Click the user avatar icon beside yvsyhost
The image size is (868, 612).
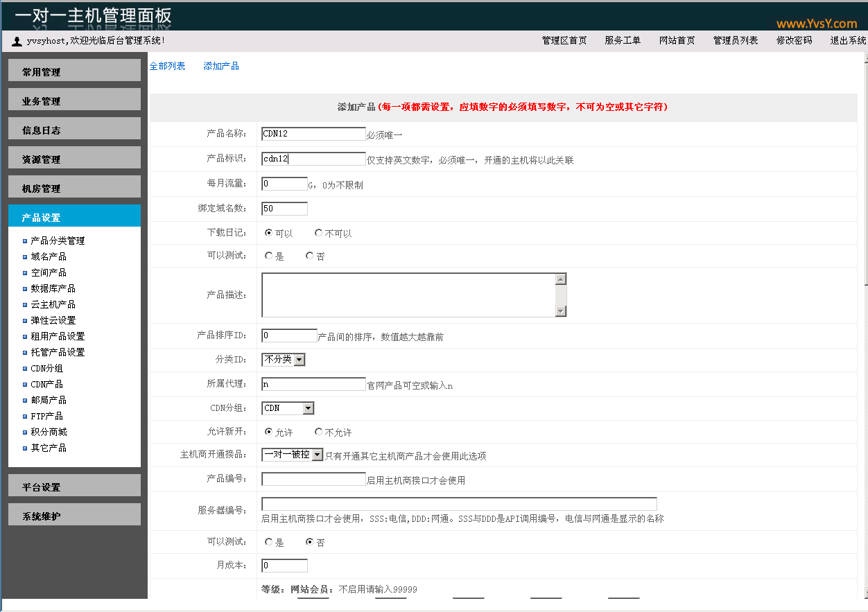[x=17, y=41]
